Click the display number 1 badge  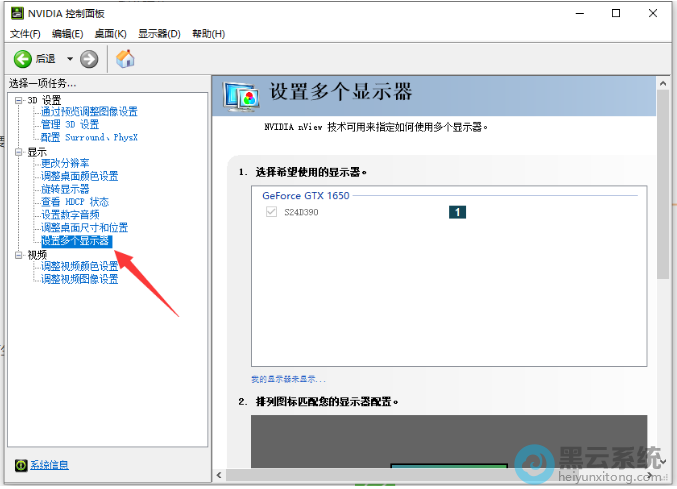(458, 212)
